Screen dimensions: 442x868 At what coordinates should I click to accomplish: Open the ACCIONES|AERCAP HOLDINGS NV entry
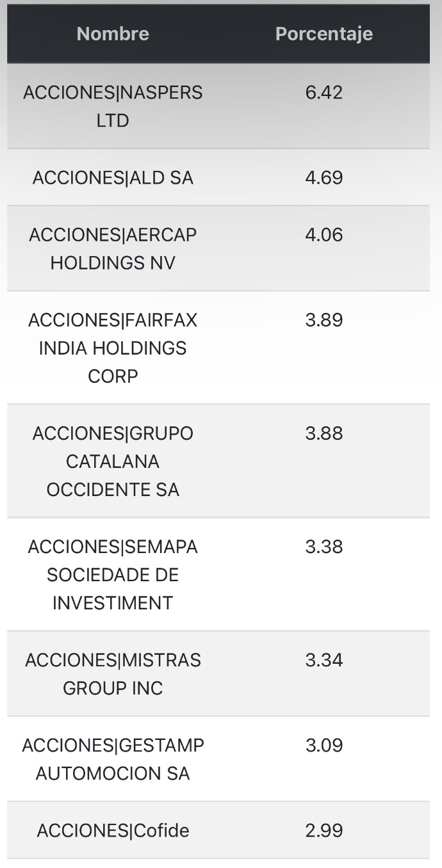click(113, 248)
